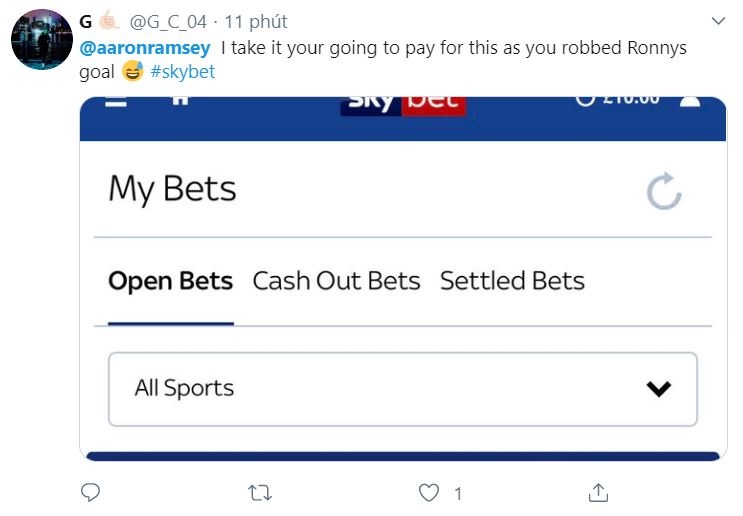Click the My Bets refresh icon
Viewport: 743px width, 516px height.
(663, 191)
